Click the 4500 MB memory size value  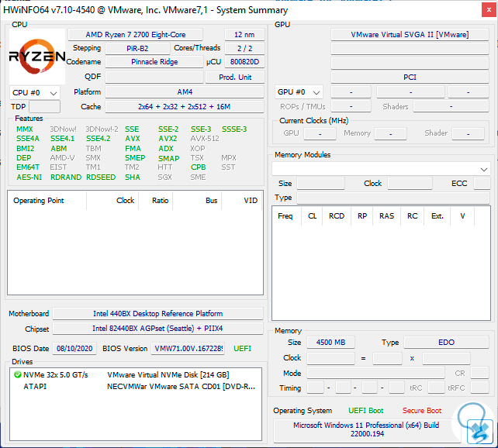pos(330,343)
